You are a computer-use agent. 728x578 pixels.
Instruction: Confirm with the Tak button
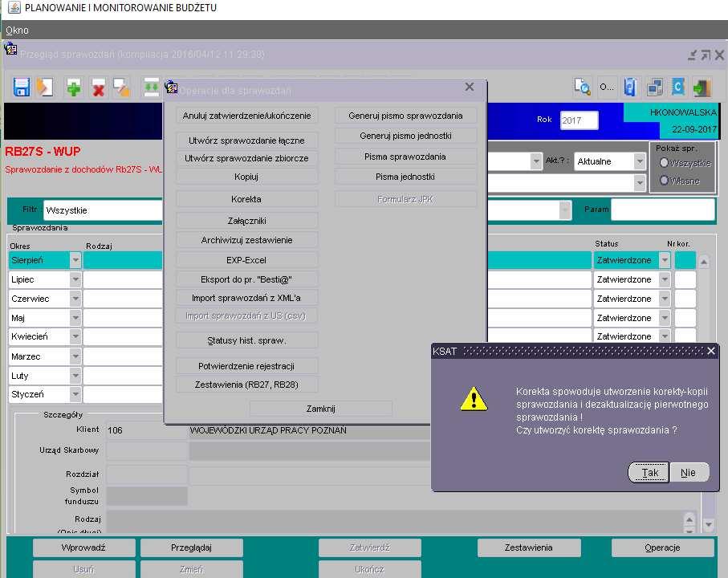click(x=649, y=473)
